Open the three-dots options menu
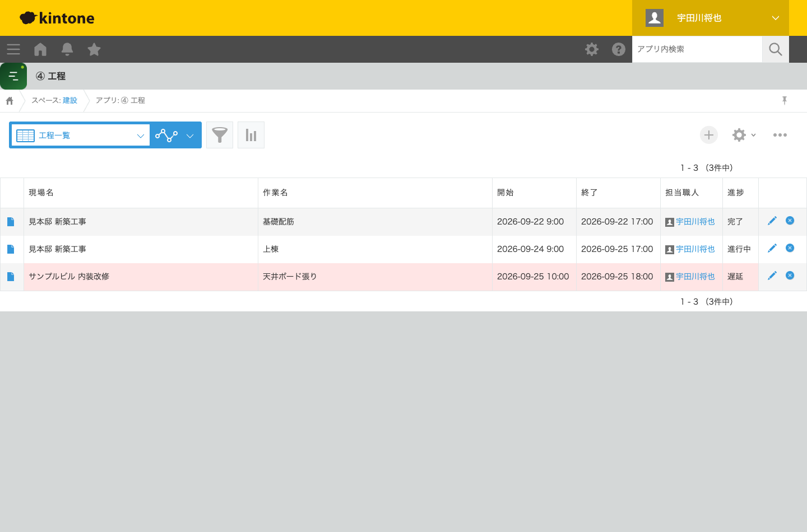807x532 pixels. click(x=780, y=135)
